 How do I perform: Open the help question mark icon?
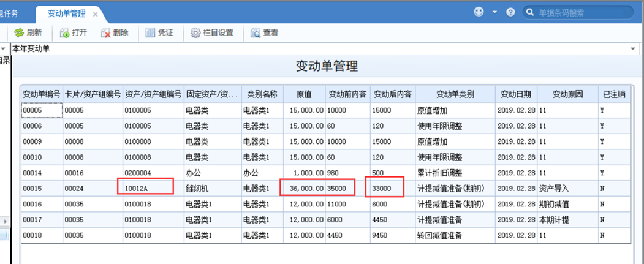(x=510, y=12)
